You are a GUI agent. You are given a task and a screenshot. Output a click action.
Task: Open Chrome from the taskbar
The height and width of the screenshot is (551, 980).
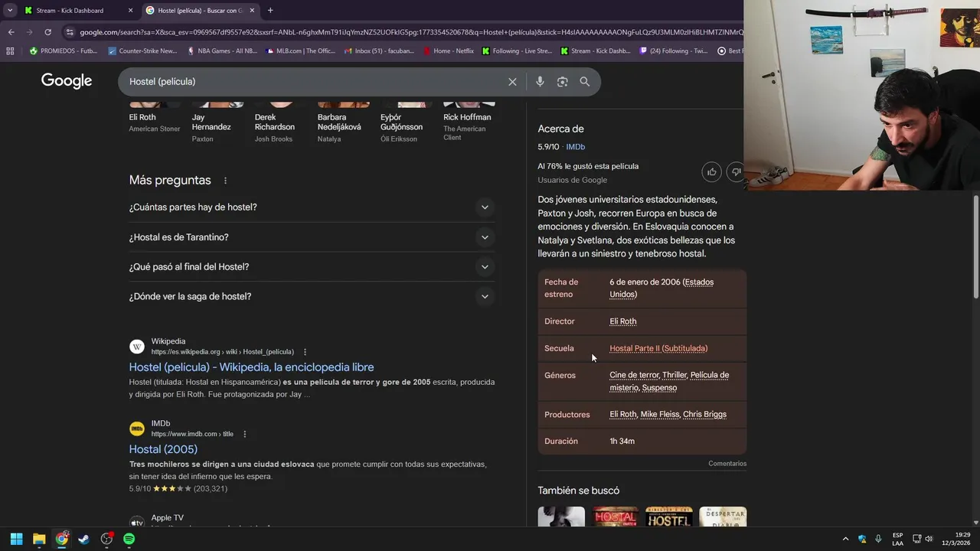(x=62, y=539)
